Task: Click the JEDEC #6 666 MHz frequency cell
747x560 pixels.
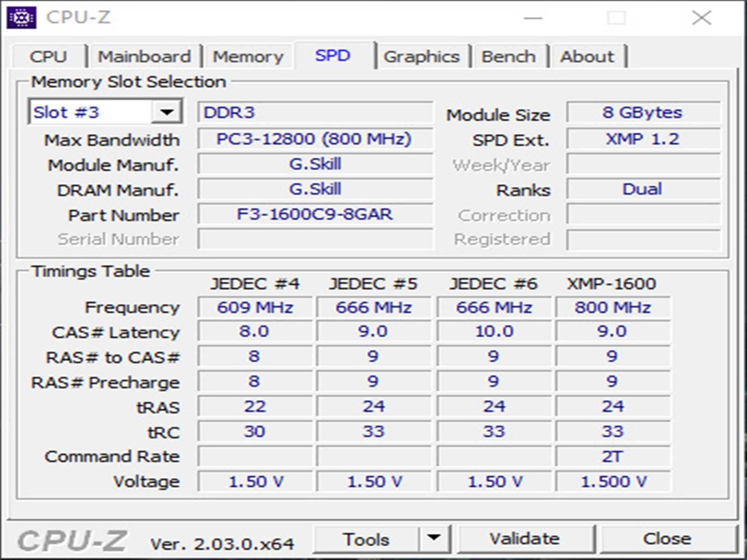Action: click(x=494, y=307)
